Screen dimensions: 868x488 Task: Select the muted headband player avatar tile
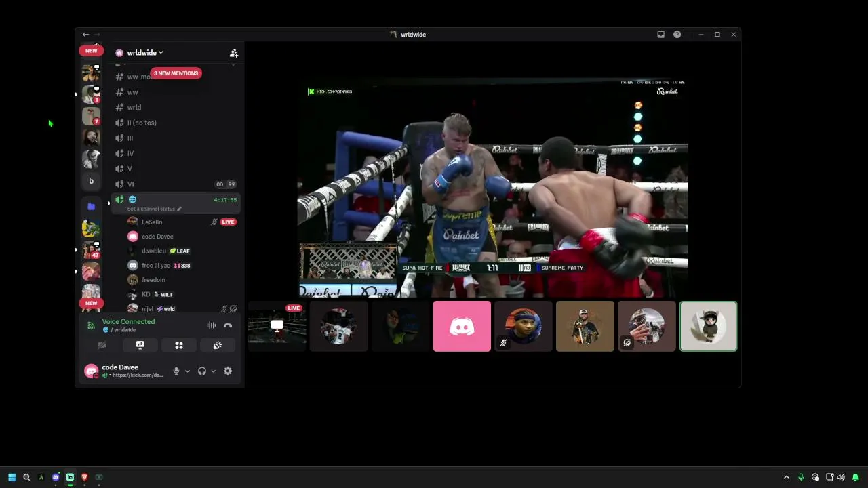click(x=524, y=327)
